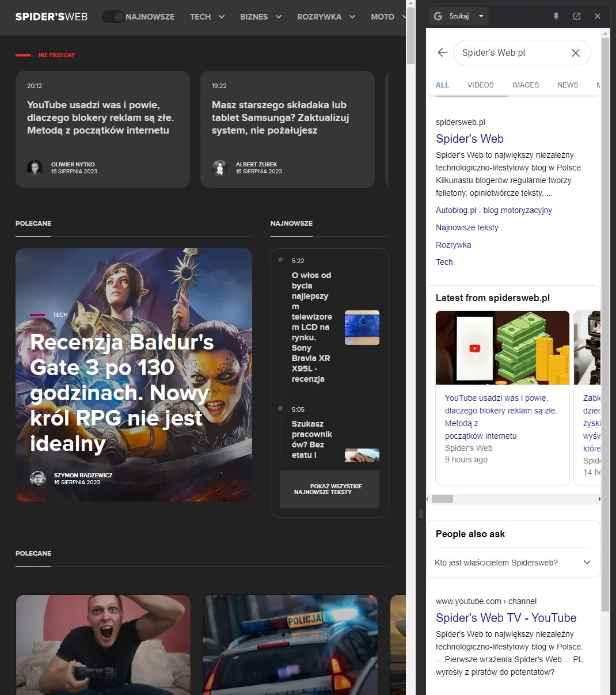Viewport: 616px width, 695px height.
Task: Open the Samsung składak update article
Action: (287, 129)
